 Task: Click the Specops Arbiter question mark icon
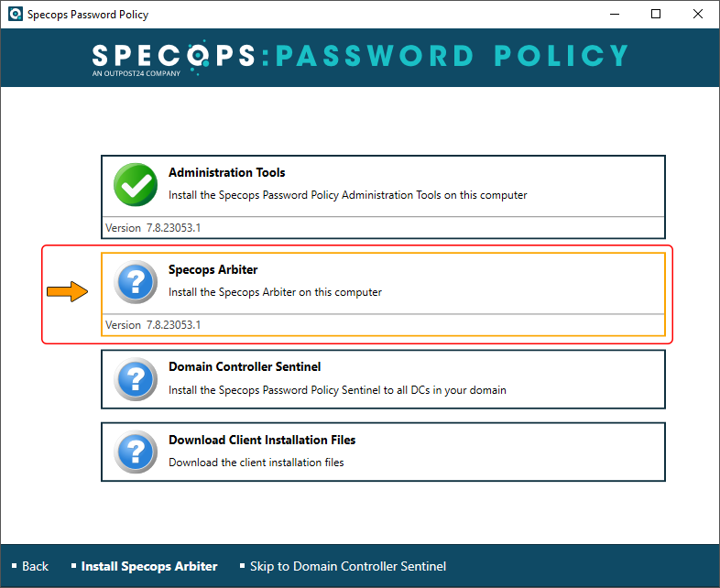136,282
